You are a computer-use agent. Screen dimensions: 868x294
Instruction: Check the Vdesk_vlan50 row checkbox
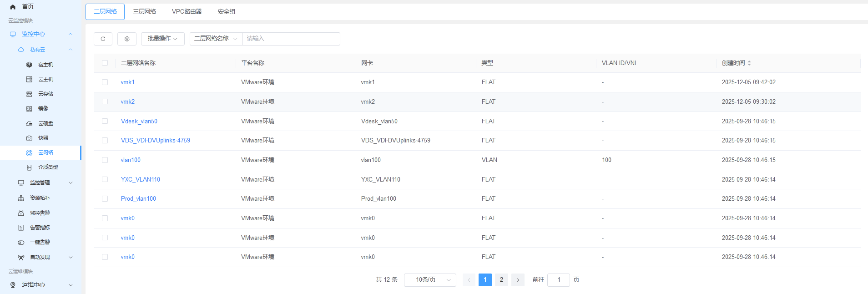click(x=105, y=121)
